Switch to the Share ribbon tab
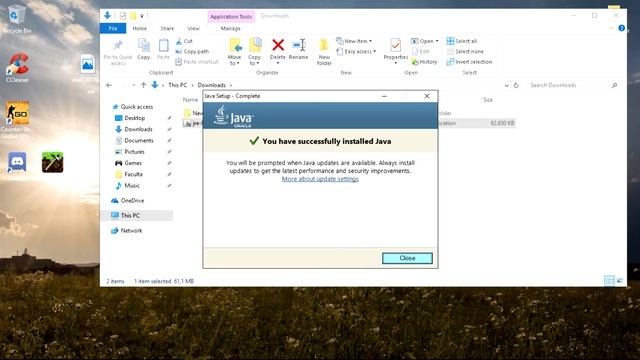640x360 pixels. point(167,28)
